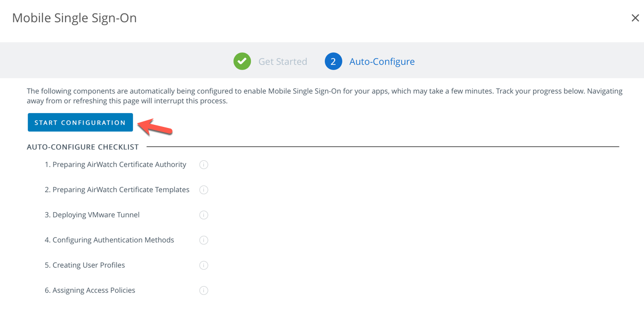Click the green checkmark step icon
Image resolution: width=644 pixels, height=316 pixels.
[x=242, y=61]
